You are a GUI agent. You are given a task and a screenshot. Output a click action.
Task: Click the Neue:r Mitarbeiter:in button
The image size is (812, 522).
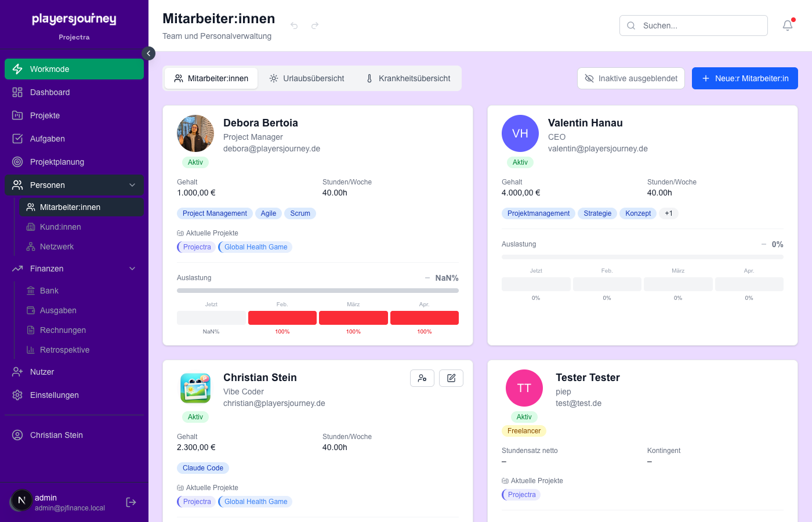(x=745, y=78)
